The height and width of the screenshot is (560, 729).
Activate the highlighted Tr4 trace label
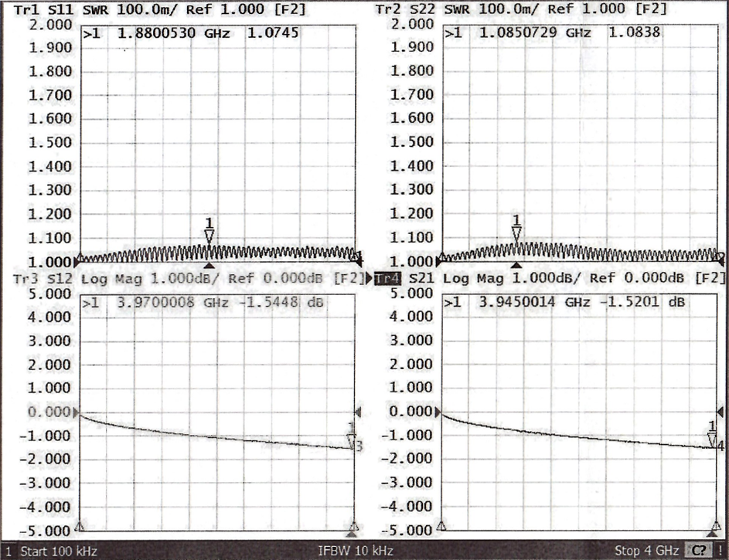[387, 278]
